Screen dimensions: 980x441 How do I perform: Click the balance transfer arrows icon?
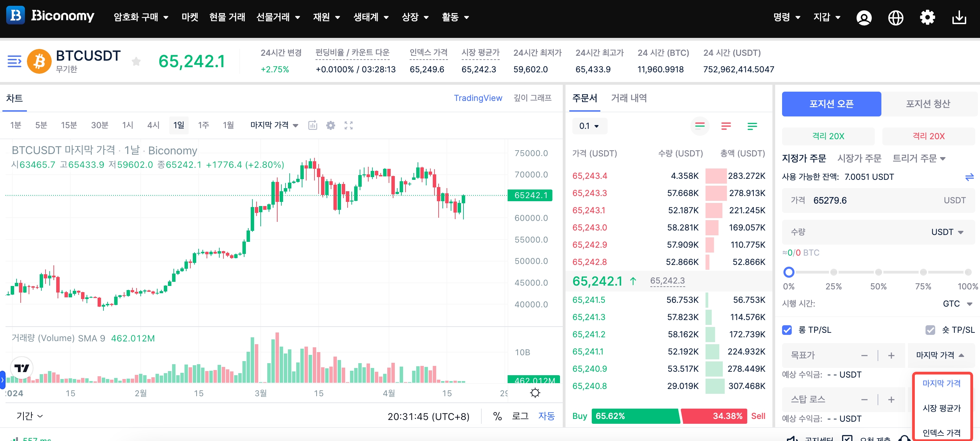tap(969, 177)
